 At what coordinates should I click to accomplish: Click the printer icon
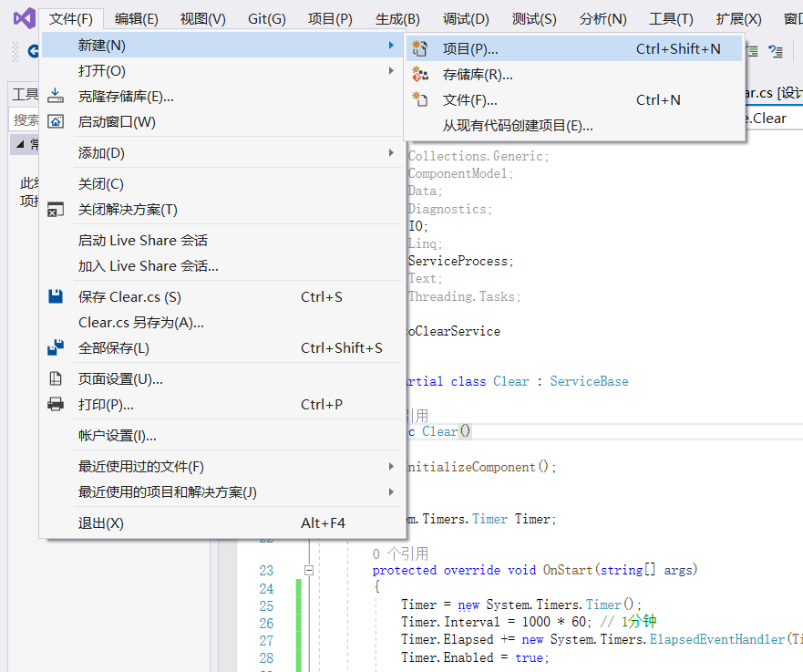point(56,404)
